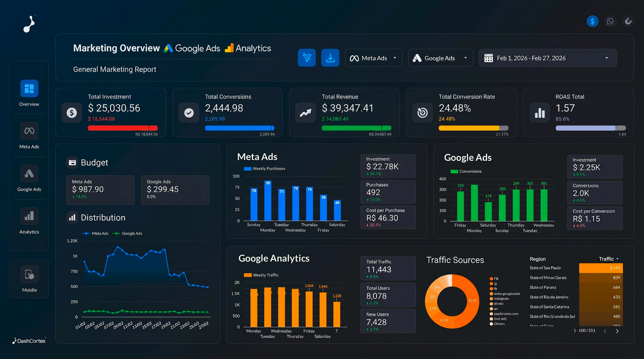The width and height of the screenshot is (644, 359).
Task: Click the Google Ads logo in header
Action: pos(192,48)
